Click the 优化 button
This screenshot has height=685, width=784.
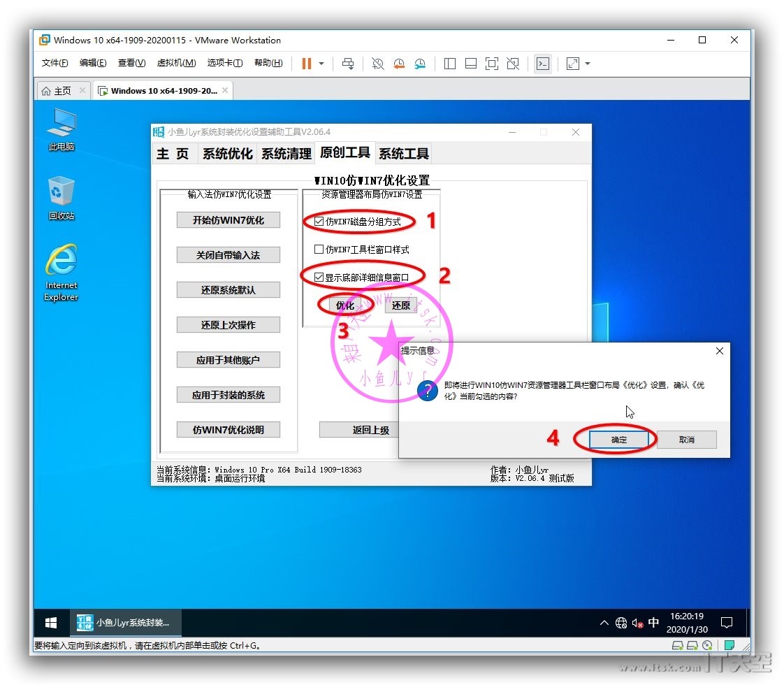(345, 305)
